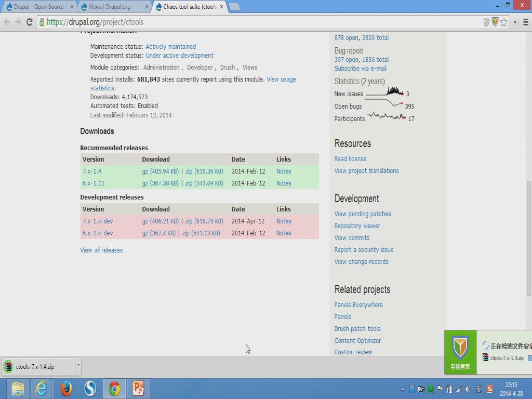Switch to Chrome in the taskbar
The width and height of the screenshot is (532, 399).
tap(115, 389)
